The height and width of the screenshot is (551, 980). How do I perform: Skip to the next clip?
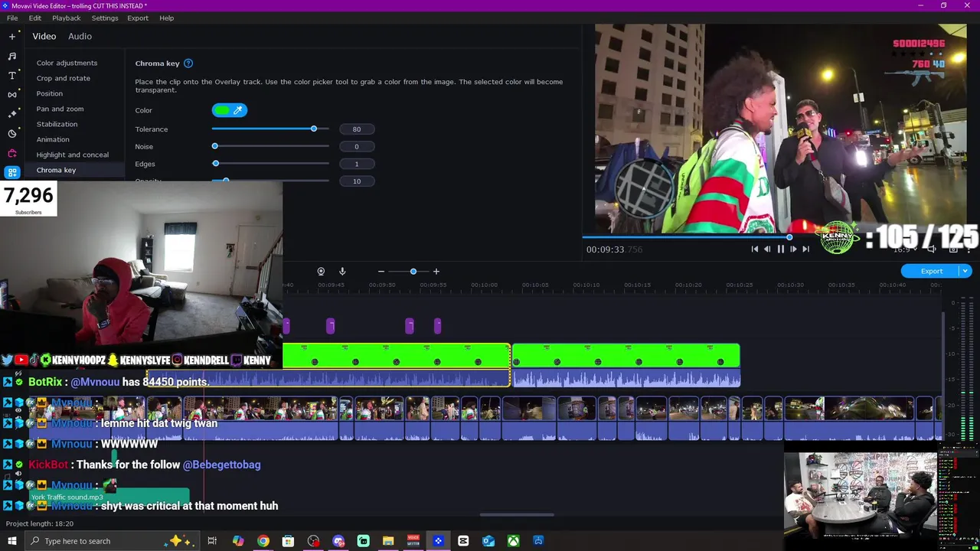(x=805, y=249)
